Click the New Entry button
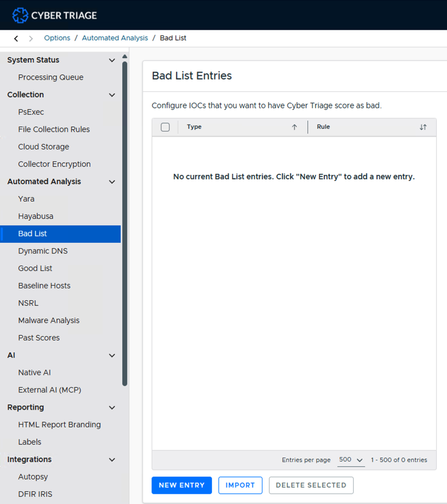 click(x=182, y=485)
